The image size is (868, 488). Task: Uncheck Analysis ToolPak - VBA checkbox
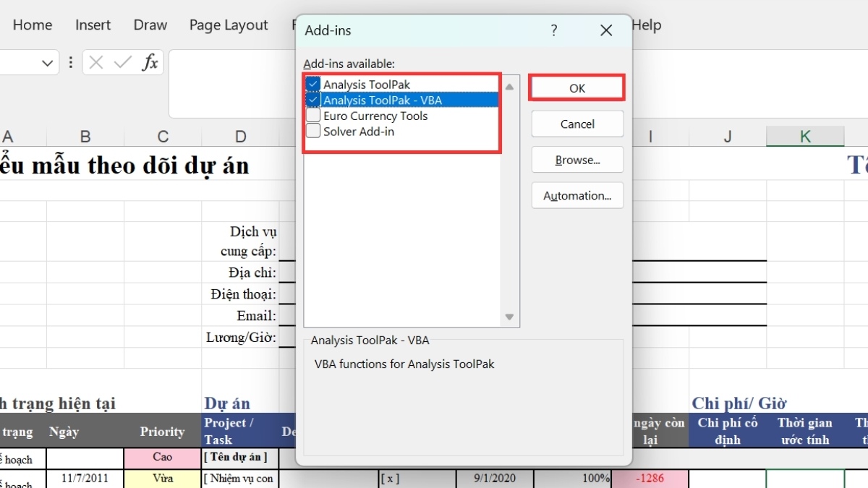[x=313, y=100]
